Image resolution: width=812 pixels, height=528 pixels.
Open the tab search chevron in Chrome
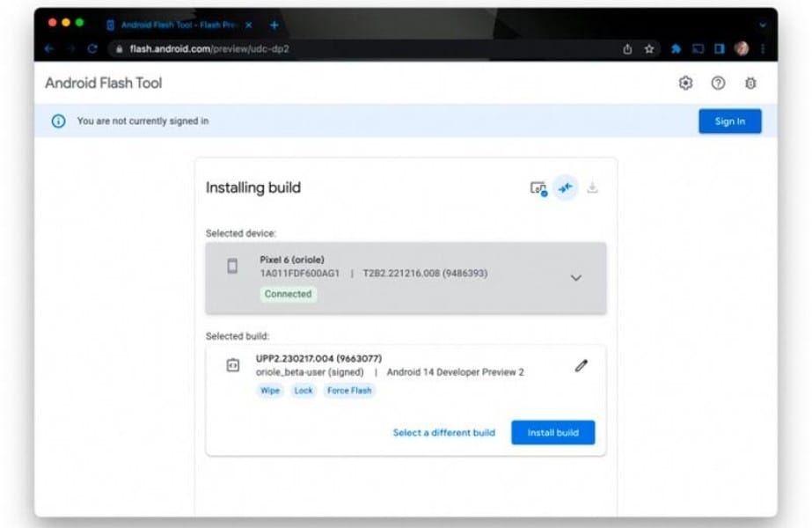762,26
